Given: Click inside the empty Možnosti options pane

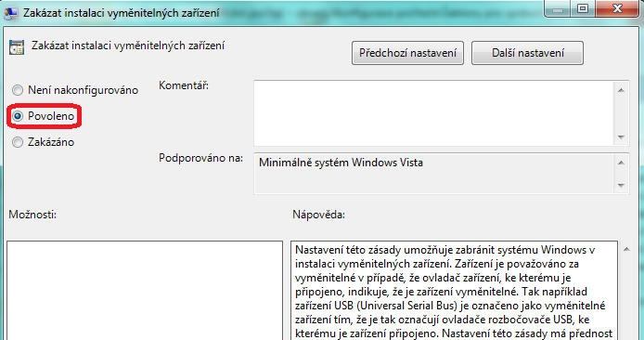Looking at the screenshot, I should point(145,290).
